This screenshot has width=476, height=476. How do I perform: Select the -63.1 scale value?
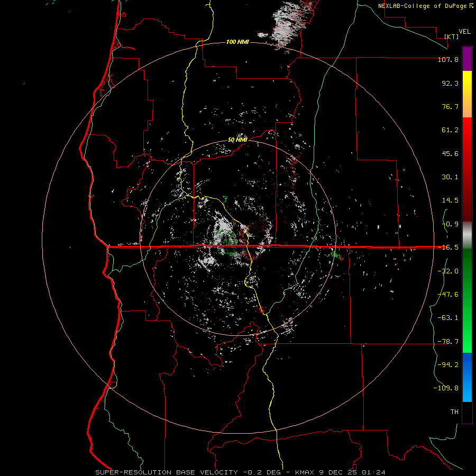pyautogui.click(x=448, y=318)
